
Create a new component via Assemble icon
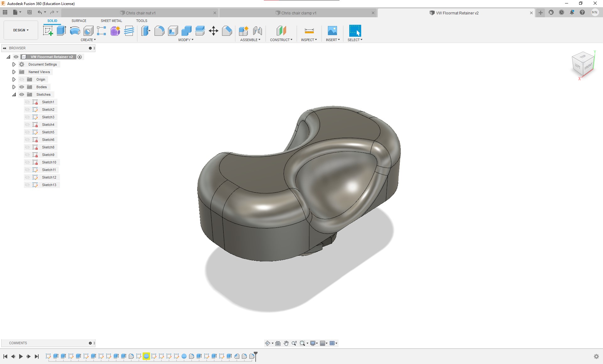(244, 31)
